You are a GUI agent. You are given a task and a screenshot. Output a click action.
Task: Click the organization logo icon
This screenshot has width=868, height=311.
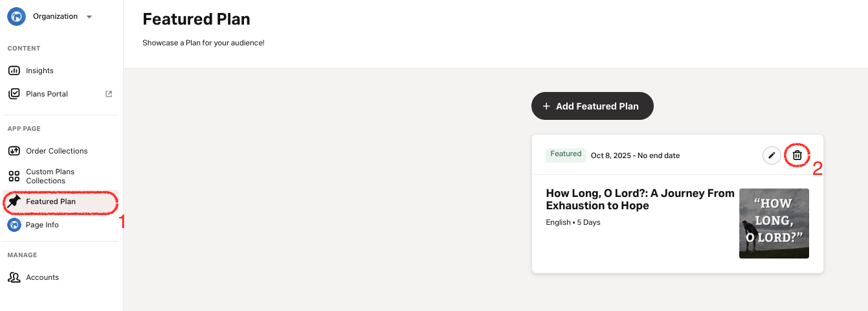click(16, 17)
